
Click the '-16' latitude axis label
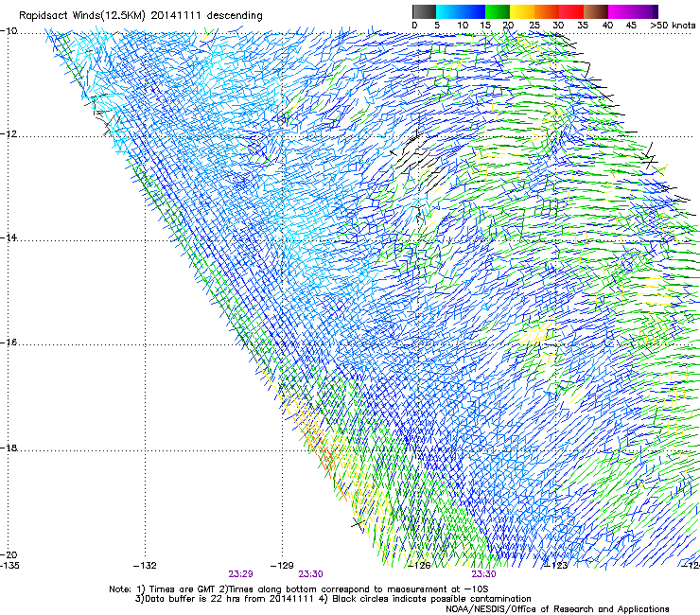tap(9, 343)
